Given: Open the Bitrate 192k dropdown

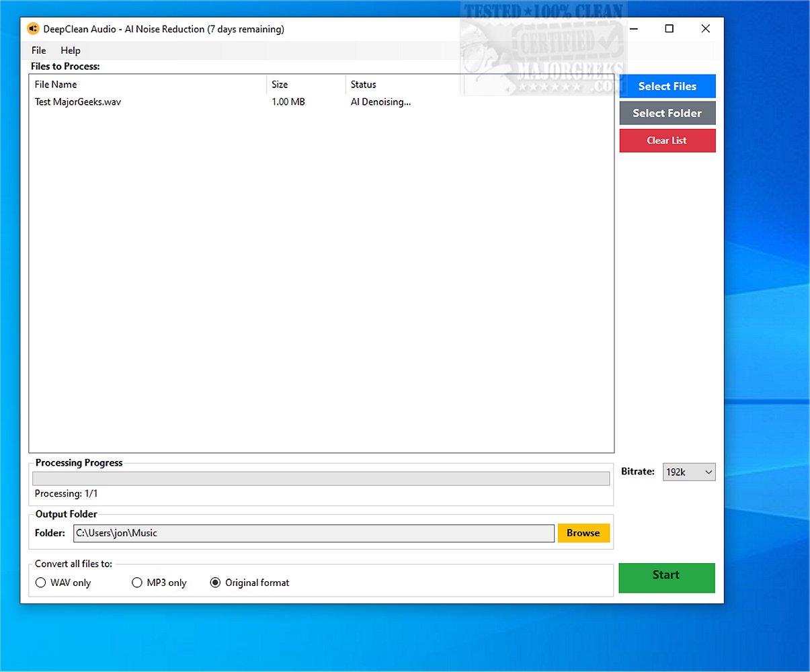Looking at the screenshot, I should (x=689, y=472).
